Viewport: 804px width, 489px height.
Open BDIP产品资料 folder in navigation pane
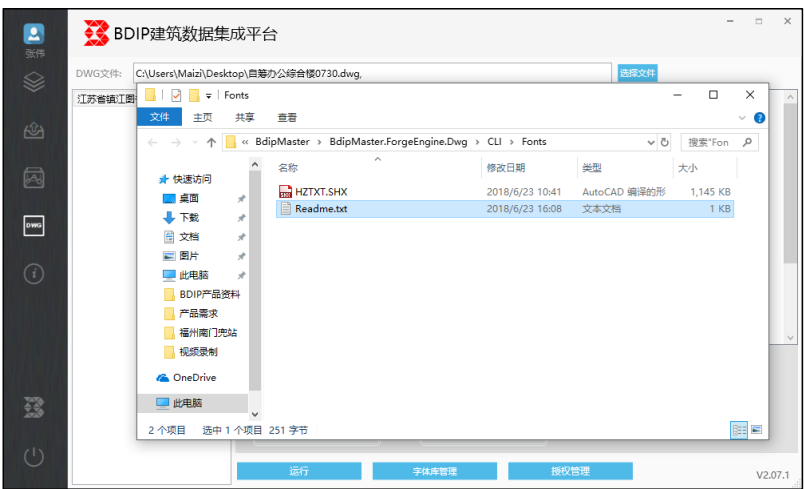click(x=210, y=294)
